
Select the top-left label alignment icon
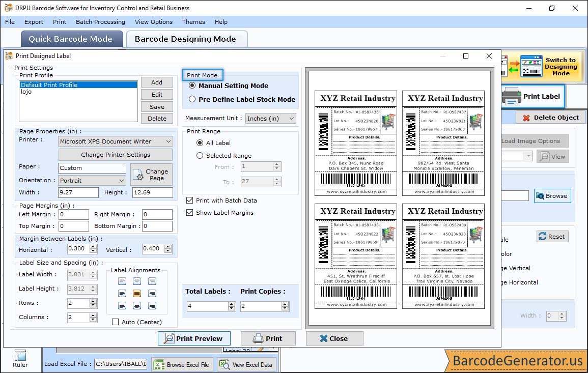[122, 281]
